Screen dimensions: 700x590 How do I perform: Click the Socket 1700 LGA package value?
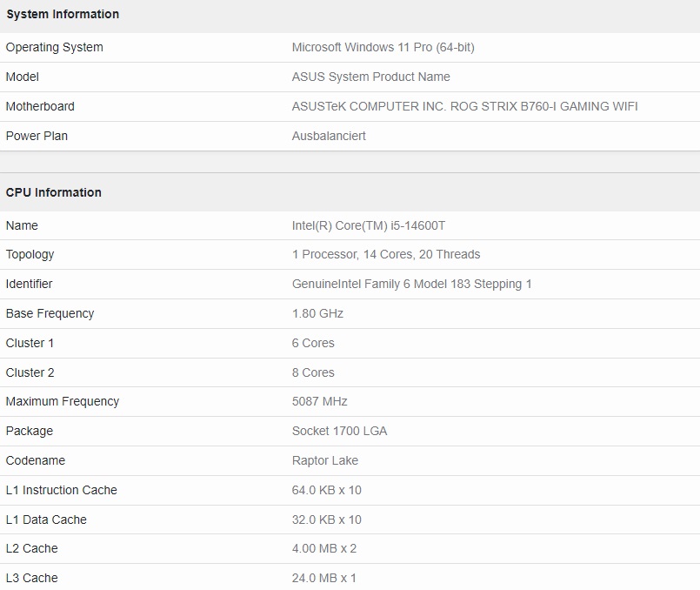pos(340,431)
